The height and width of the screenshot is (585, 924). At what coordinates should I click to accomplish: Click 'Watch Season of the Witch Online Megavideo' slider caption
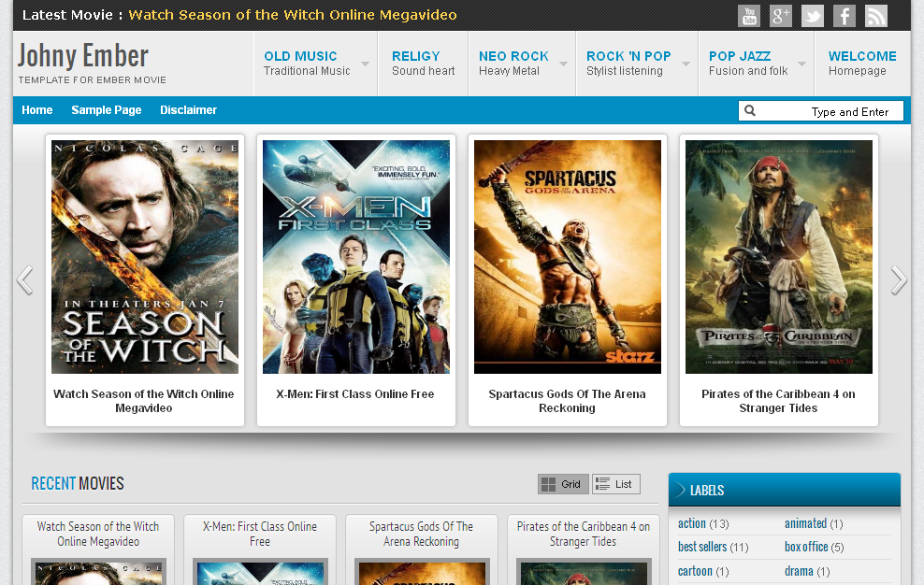[144, 401]
